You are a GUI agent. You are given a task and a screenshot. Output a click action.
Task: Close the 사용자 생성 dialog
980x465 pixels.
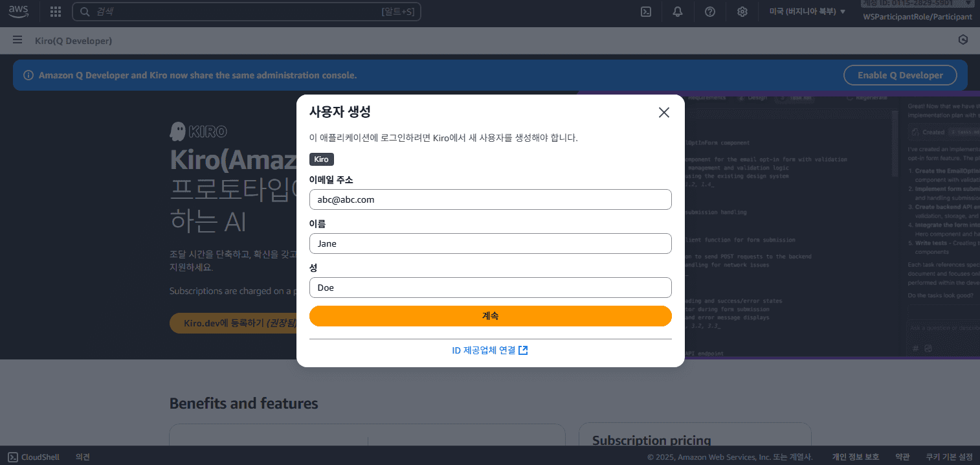(663, 113)
